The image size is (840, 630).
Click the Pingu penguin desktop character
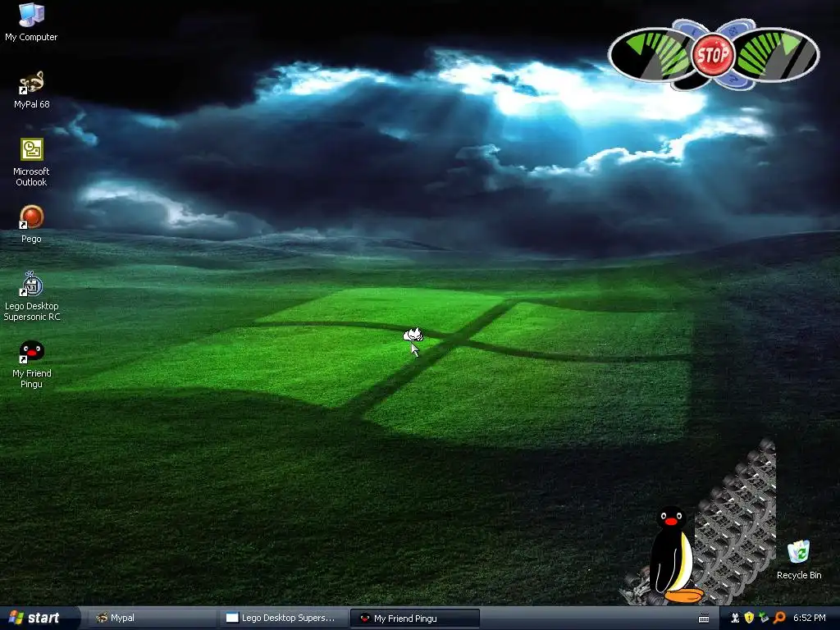(x=673, y=554)
